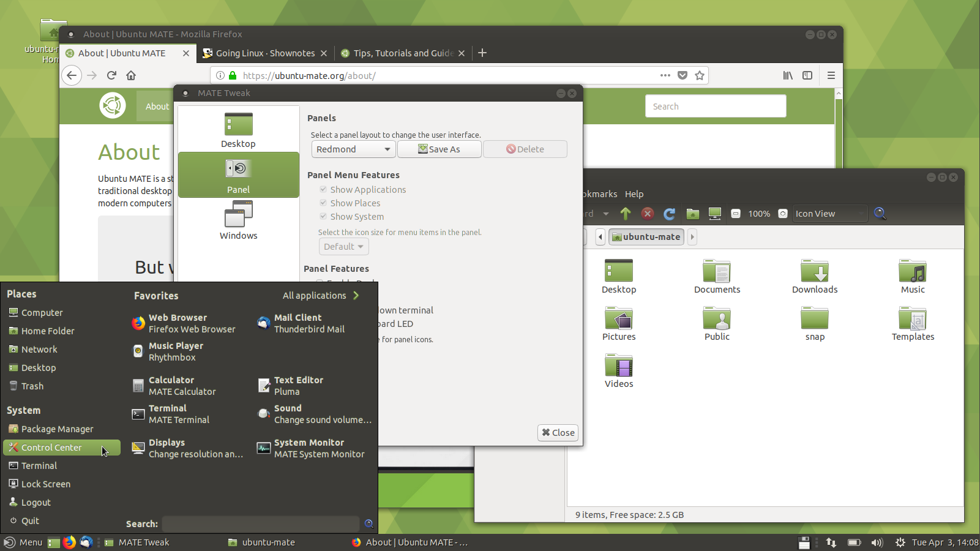Image resolution: width=980 pixels, height=551 pixels.
Task: Click the Menu button on panel
Action: tap(23, 542)
